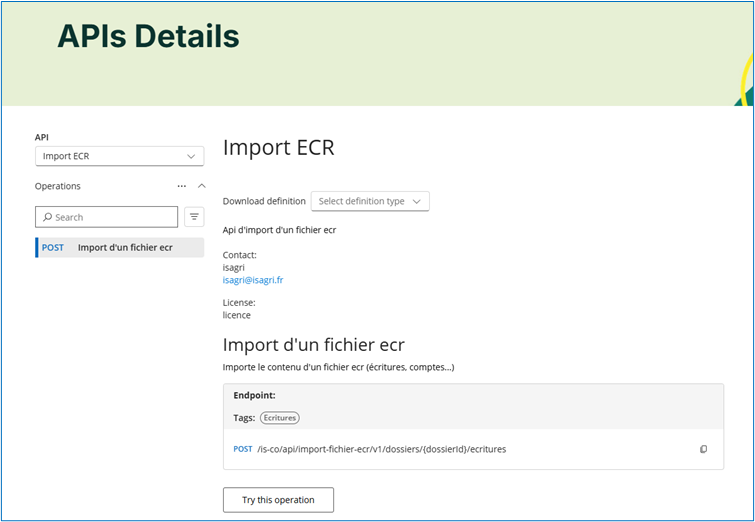Click the 'Import d'un fichier ecr' section heading
The image size is (755, 522).
pos(313,345)
